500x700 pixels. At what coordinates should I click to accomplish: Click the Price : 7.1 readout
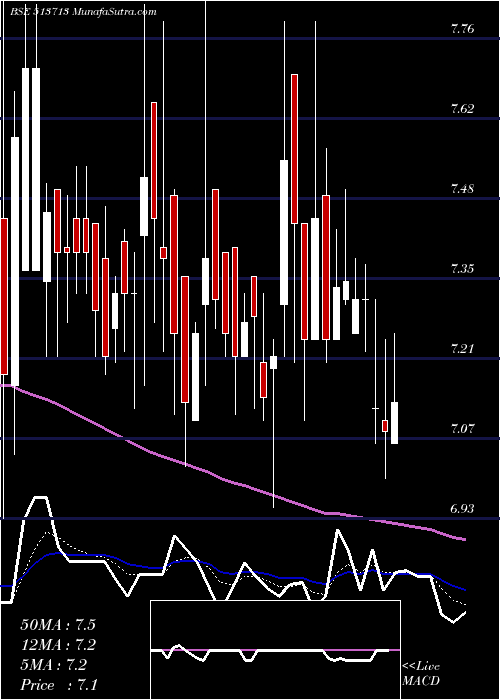[x=59, y=685]
